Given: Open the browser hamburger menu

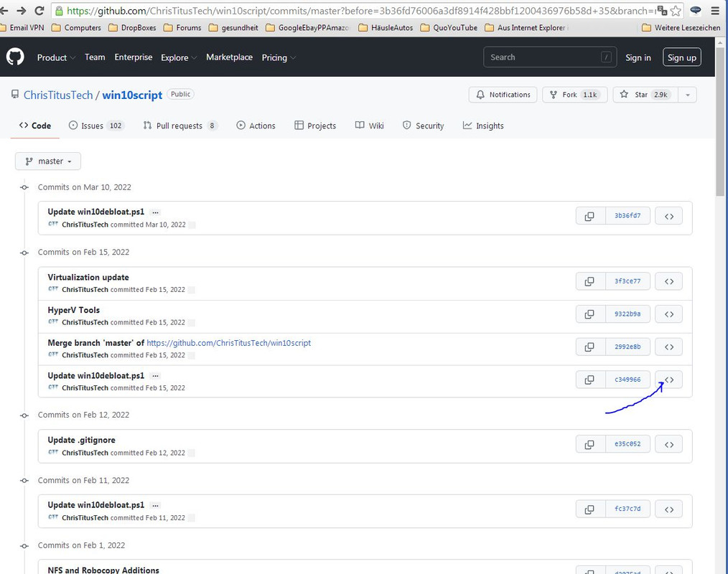Looking at the screenshot, I should pos(715,11).
